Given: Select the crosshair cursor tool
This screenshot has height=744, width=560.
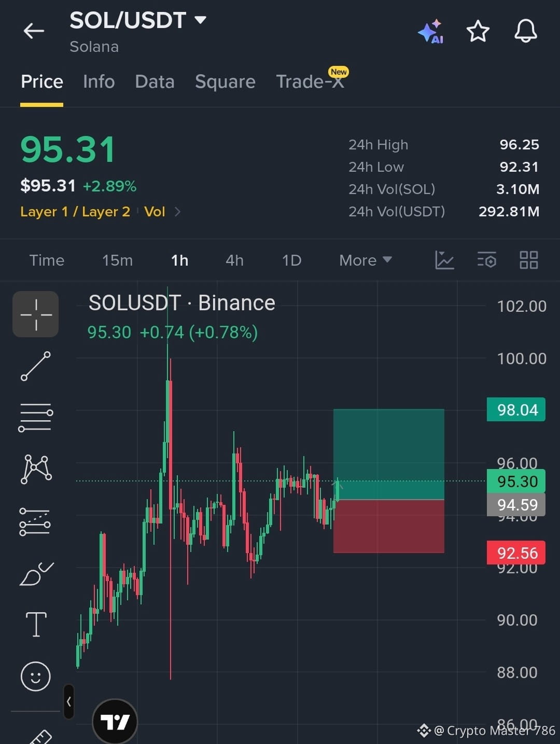Looking at the screenshot, I should 36,314.
